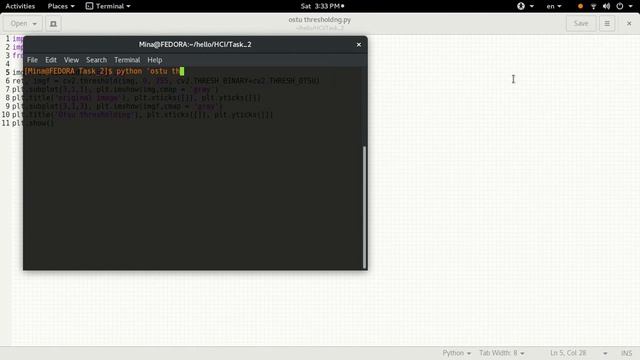Open the 'en' keyboard layout menu

click(554, 6)
